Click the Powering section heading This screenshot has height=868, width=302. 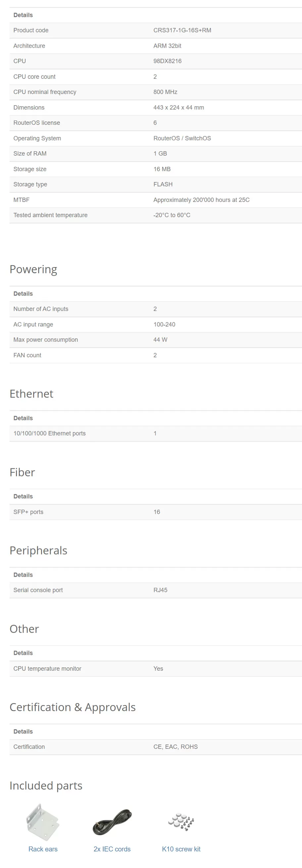33,269
